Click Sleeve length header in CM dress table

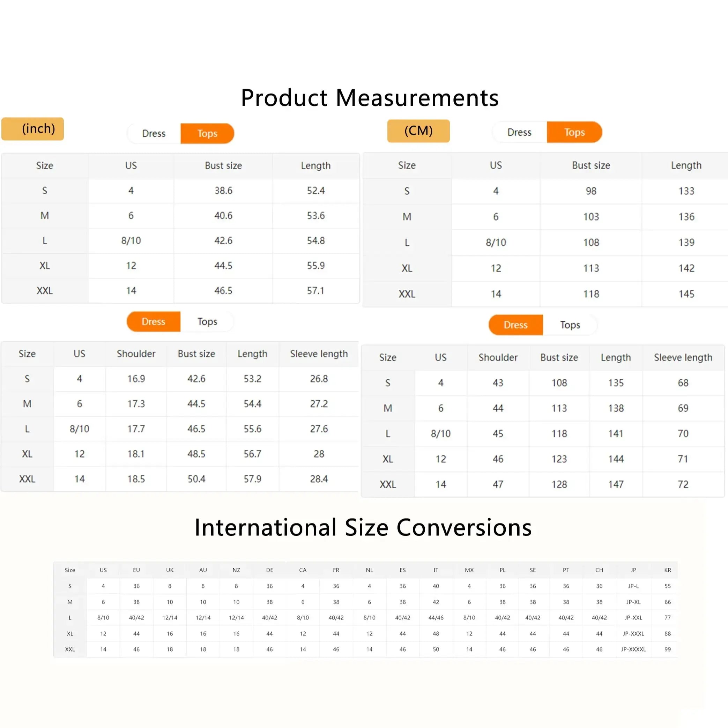(683, 357)
